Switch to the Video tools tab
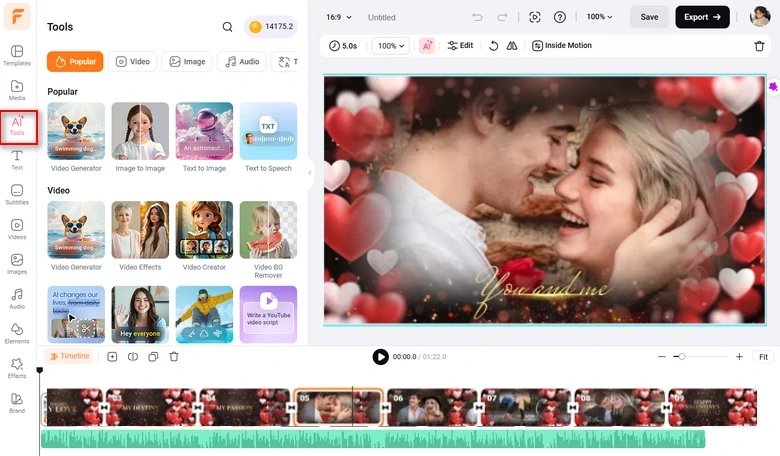The height and width of the screenshot is (456, 780). point(132,62)
